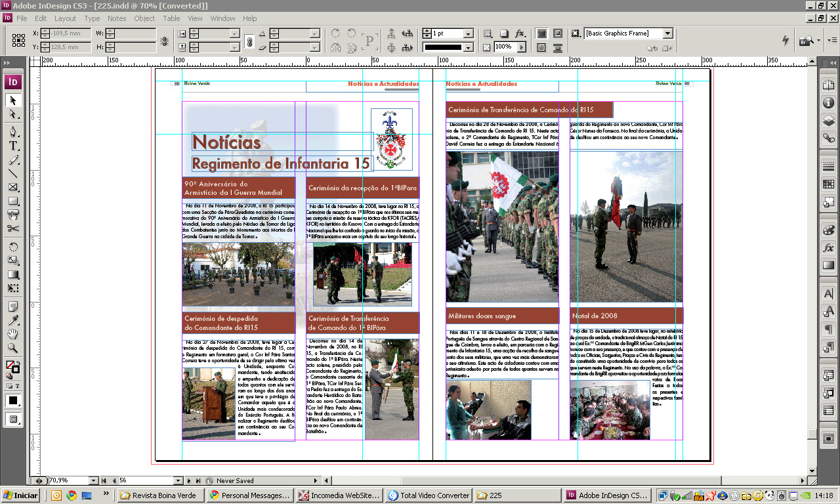The width and height of the screenshot is (840, 504).
Task: Click the fill and stroke color swatch
Action: (x=12, y=366)
